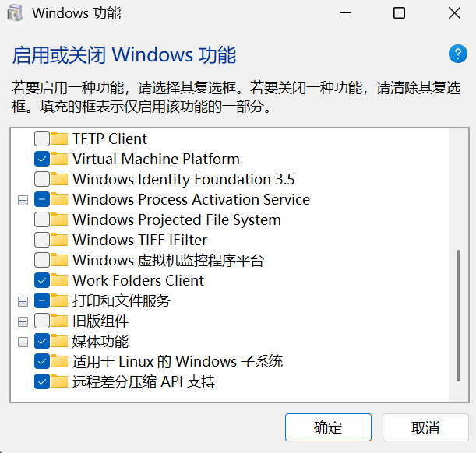Click the 旧版组件 folder icon
476x453 pixels.
click(60, 321)
